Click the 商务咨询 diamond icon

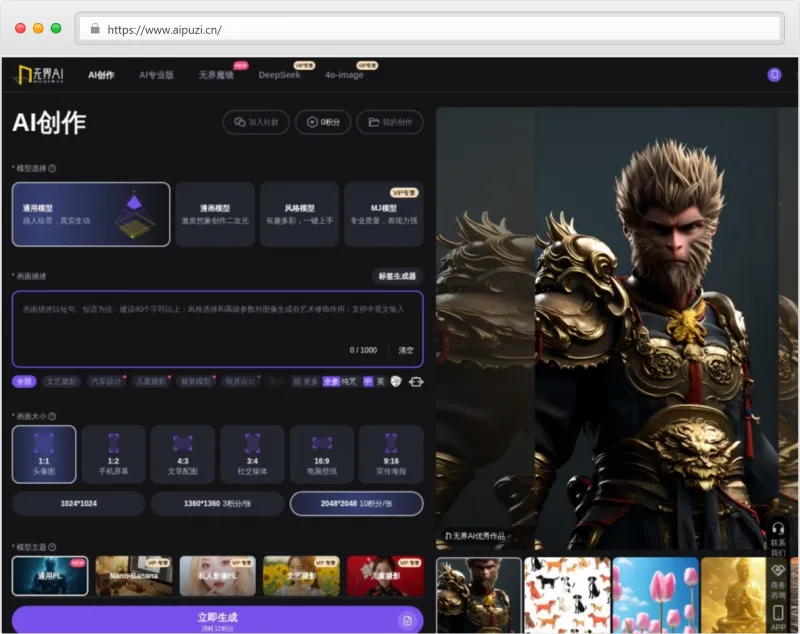click(x=777, y=570)
